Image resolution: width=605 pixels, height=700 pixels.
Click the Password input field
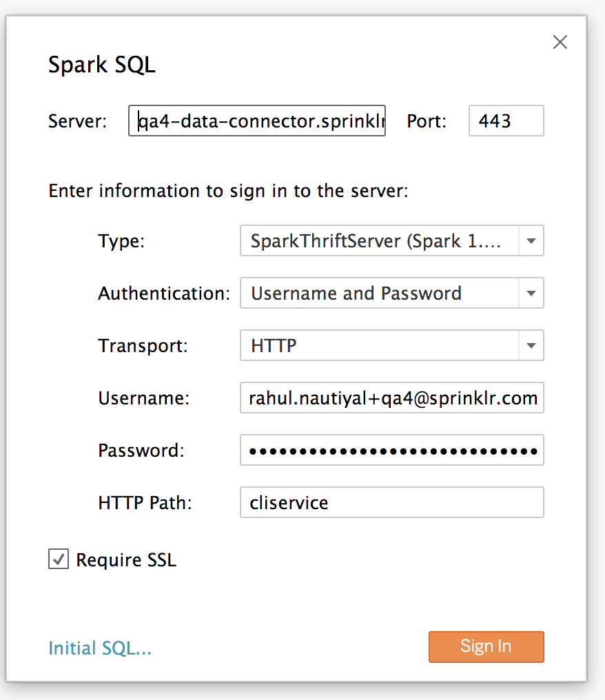pyautogui.click(x=391, y=450)
